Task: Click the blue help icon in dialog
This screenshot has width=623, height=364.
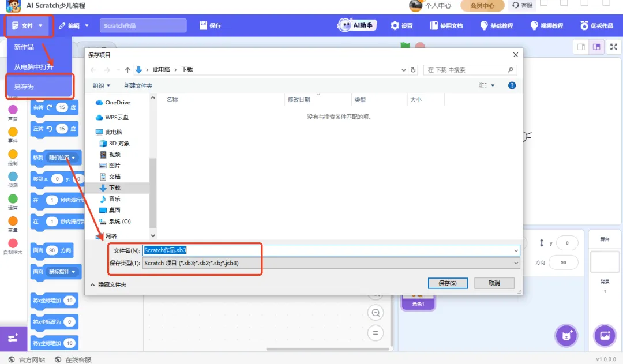Action: point(512,85)
